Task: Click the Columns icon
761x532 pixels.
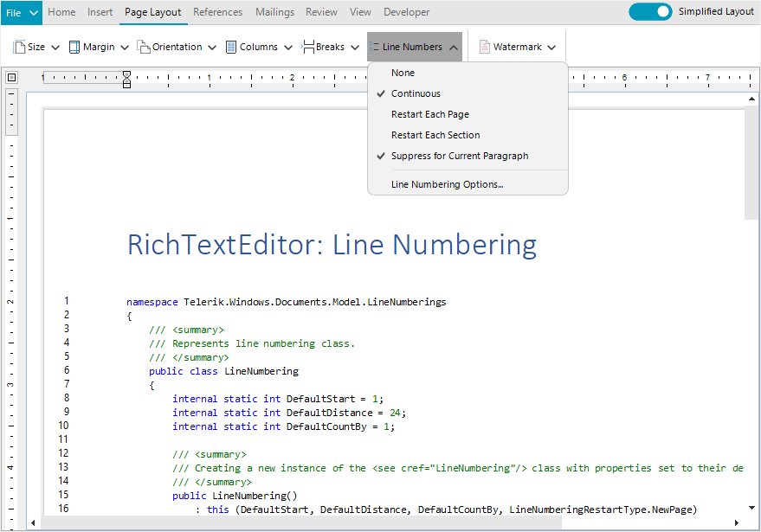Action: (231, 47)
